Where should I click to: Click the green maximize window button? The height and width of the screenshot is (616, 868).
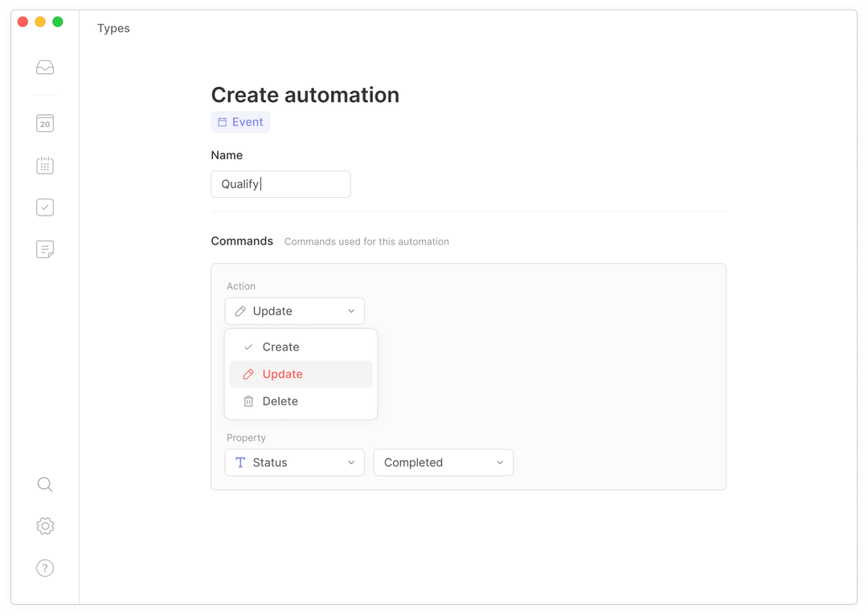click(58, 22)
